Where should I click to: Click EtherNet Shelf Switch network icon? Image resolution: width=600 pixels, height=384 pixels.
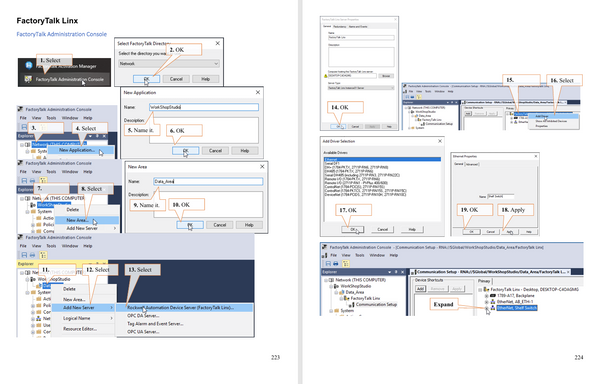click(493, 308)
